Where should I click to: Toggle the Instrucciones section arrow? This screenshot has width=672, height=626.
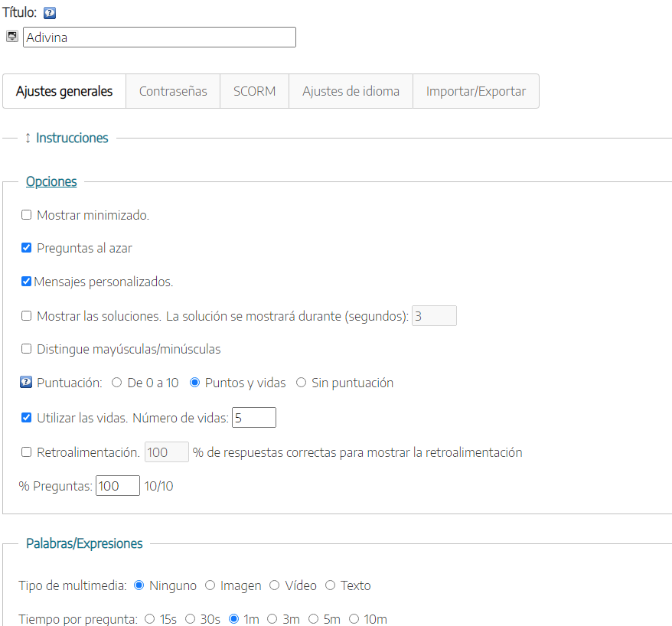click(28, 138)
